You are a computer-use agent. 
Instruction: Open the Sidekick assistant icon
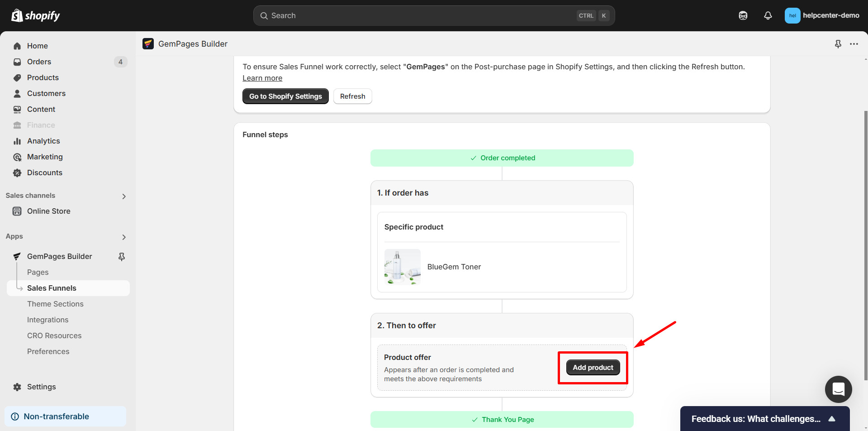pyautogui.click(x=743, y=16)
